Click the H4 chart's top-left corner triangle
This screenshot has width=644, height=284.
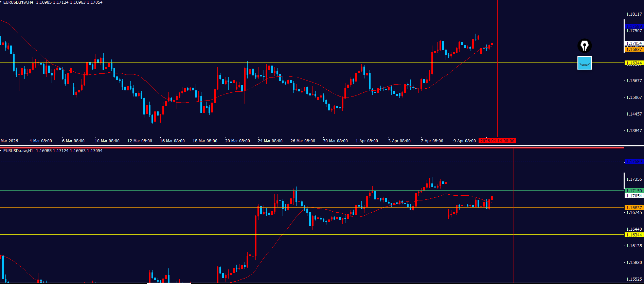tap(1, 2)
